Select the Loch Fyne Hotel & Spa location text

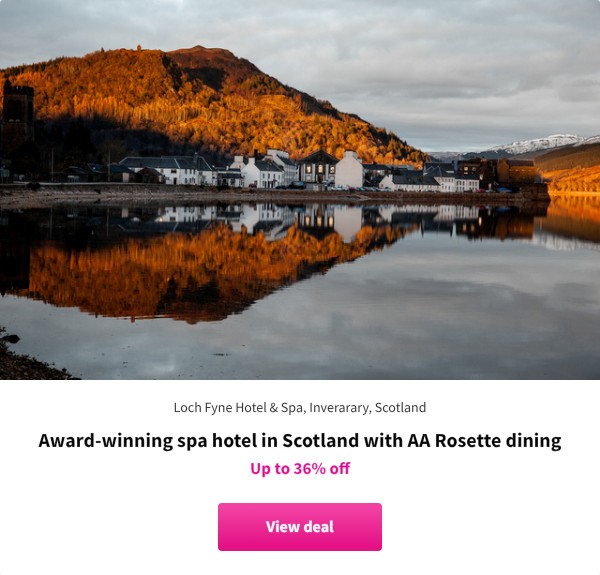tap(300, 407)
